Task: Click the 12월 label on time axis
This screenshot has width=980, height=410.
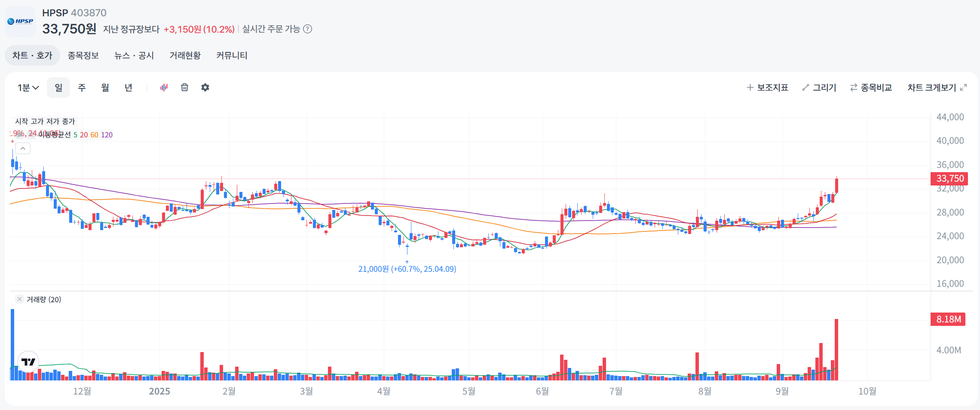Action: pos(82,391)
